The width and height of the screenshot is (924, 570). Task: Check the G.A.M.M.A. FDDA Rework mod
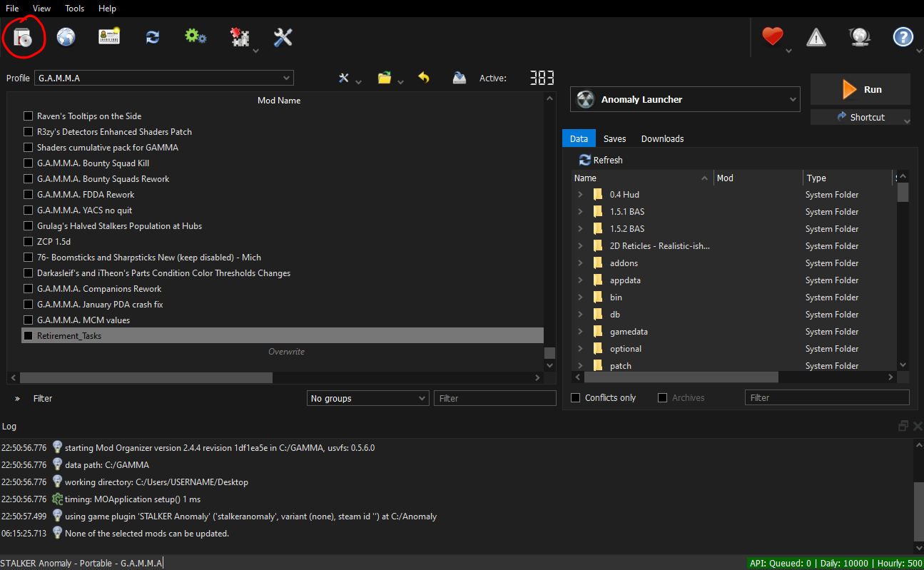27,194
